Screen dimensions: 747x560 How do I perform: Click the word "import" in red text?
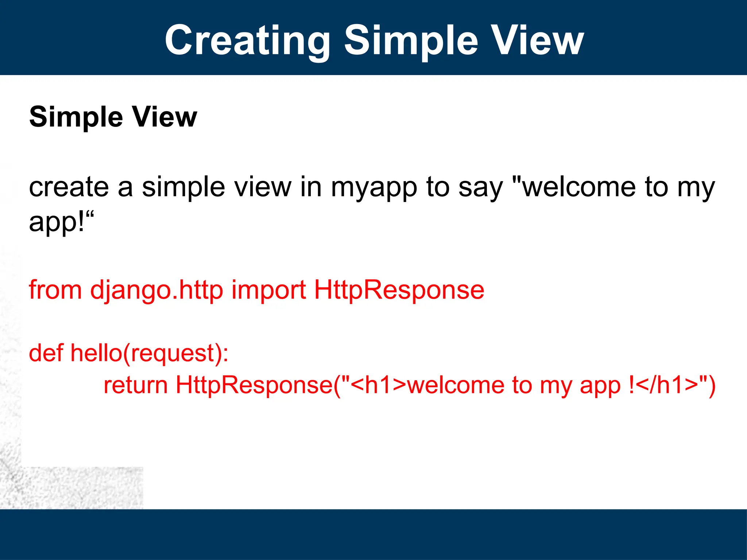tap(268, 290)
